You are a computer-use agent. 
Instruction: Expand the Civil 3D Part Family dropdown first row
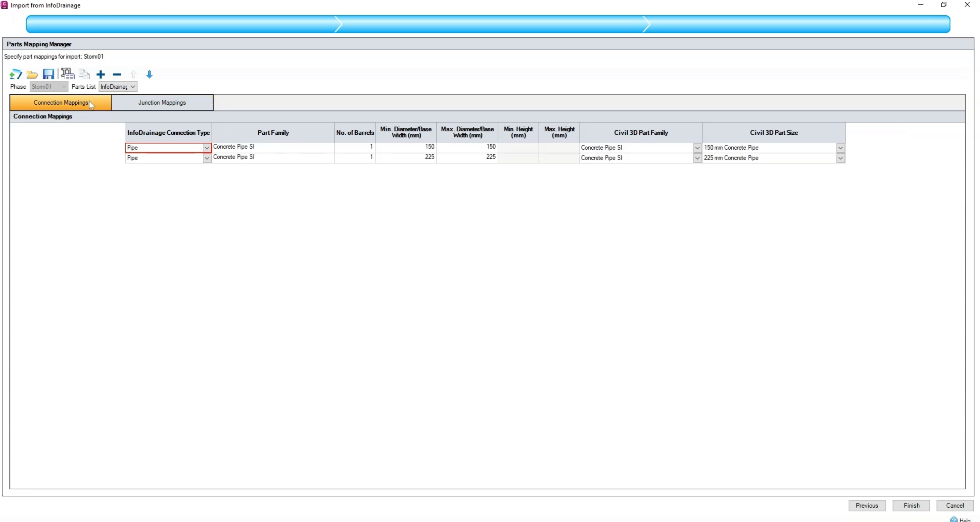tap(697, 148)
